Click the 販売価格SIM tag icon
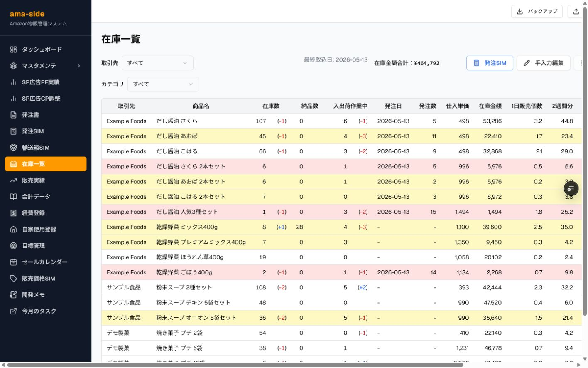The width and height of the screenshot is (588, 368). coord(13,279)
